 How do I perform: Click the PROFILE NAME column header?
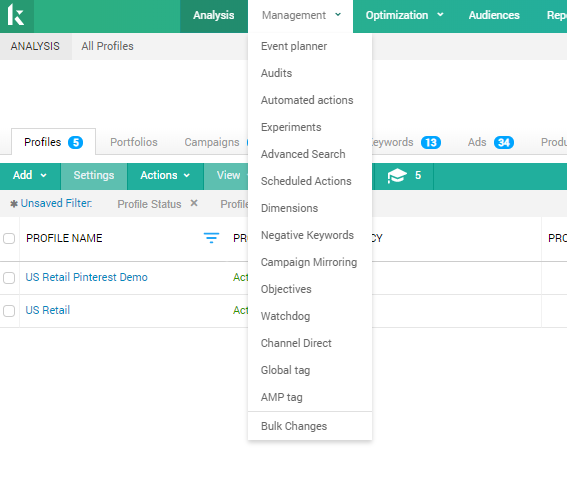click(x=64, y=238)
